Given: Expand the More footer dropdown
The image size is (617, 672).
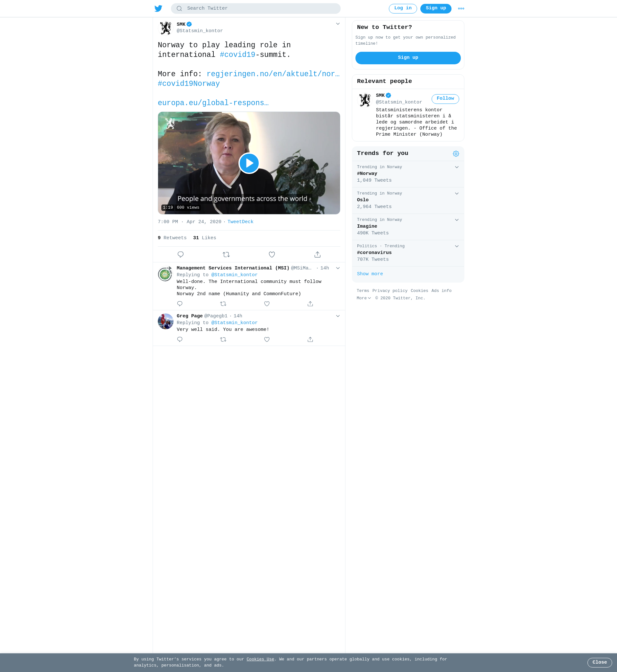Looking at the screenshot, I should [364, 298].
